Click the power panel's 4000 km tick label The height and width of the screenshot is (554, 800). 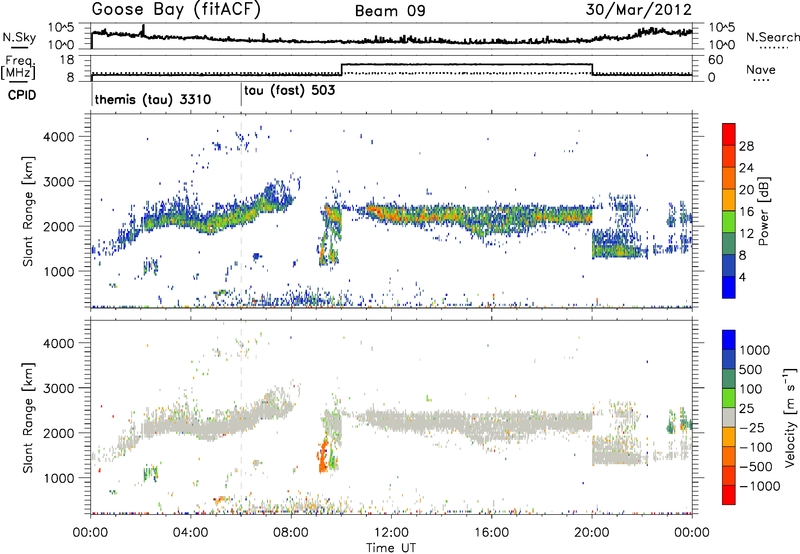coord(58,137)
